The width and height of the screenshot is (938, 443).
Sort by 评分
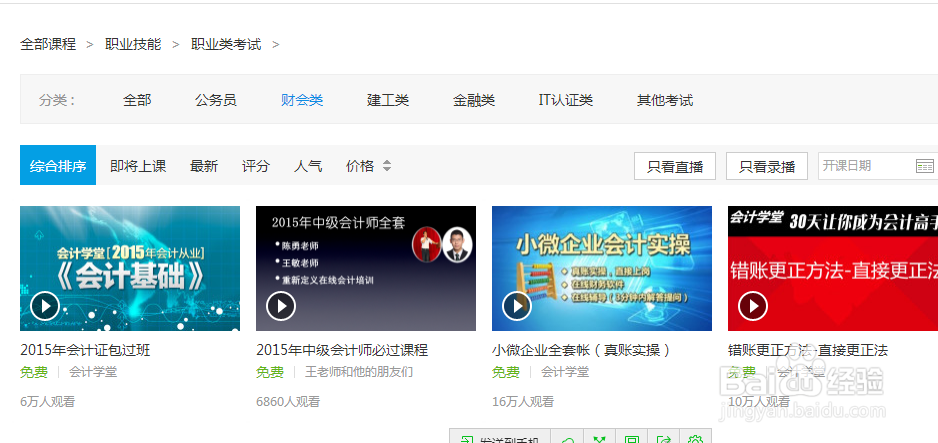click(x=256, y=166)
